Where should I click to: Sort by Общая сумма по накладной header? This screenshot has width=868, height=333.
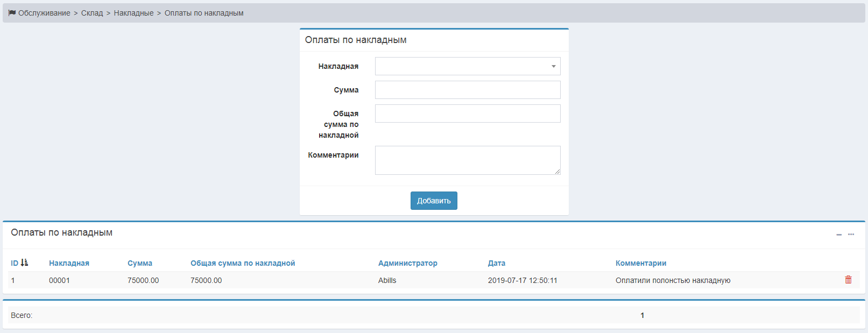click(243, 263)
